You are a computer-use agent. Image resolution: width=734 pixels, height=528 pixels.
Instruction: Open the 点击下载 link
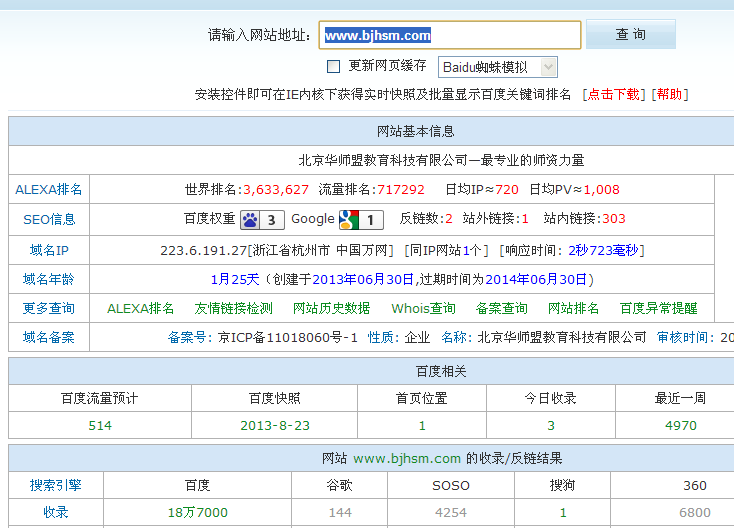click(x=614, y=95)
